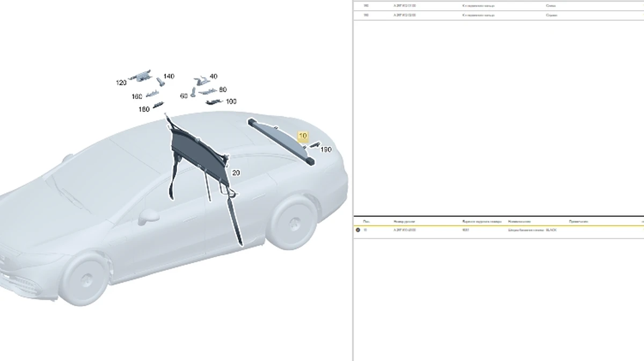Choose callout number 160 in the diagram
This screenshot has width=644, height=361.
137,97
